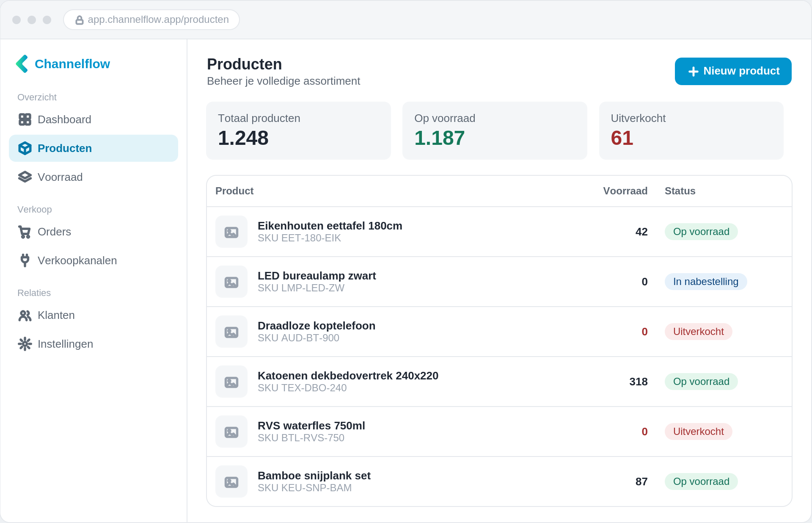Open Voorraad via its layers icon

[25, 177]
